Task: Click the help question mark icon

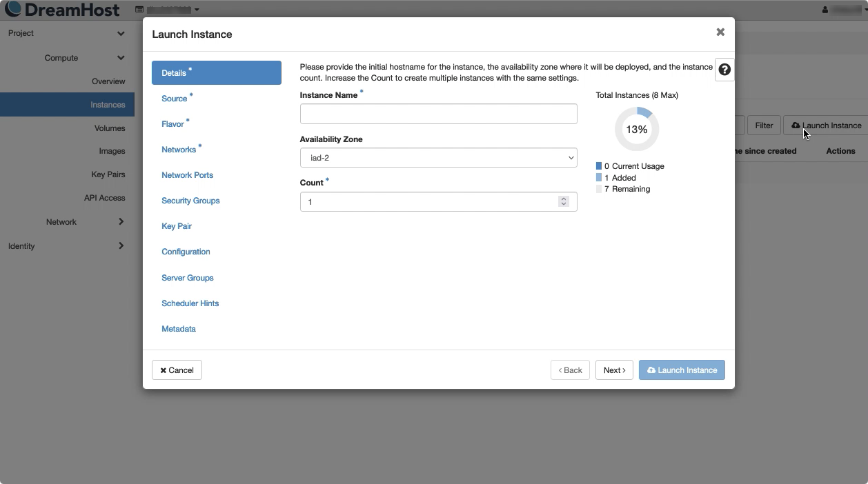Action: 724,70
